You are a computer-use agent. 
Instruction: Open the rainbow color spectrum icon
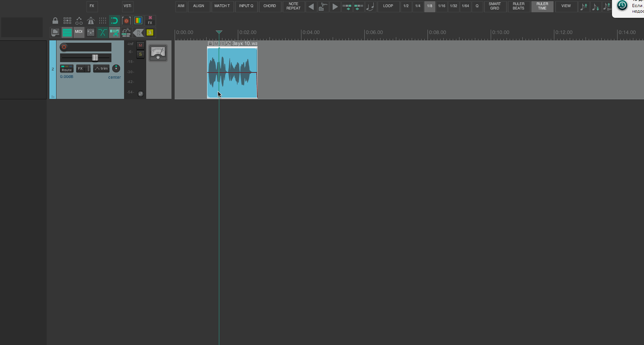click(x=138, y=21)
